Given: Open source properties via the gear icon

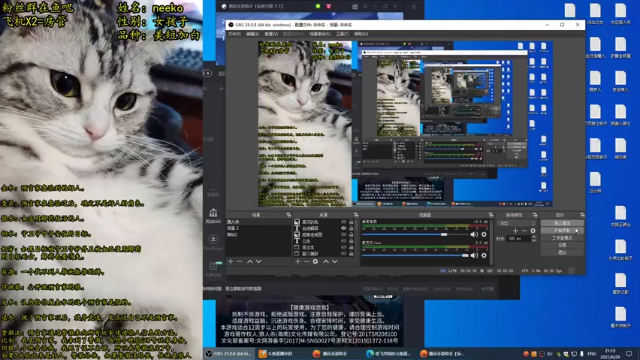Looking at the screenshot, I should click(x=315, y=261).
